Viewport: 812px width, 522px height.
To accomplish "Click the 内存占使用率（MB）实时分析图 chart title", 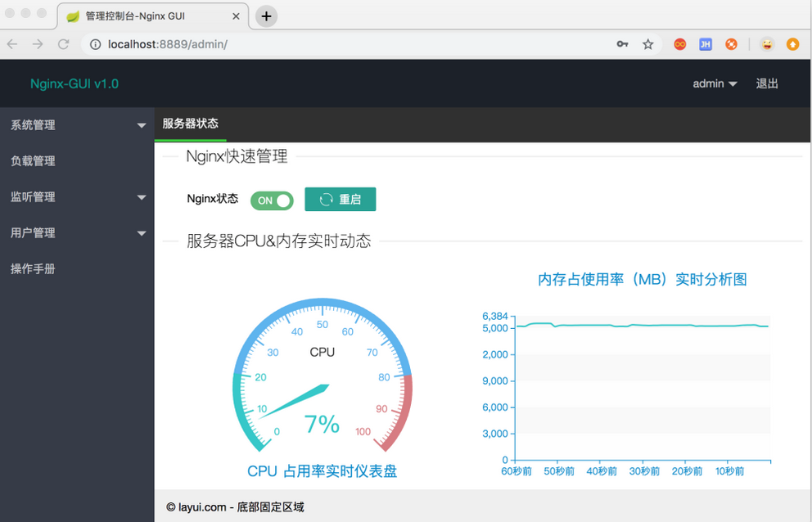I will [x=642, y=280].
